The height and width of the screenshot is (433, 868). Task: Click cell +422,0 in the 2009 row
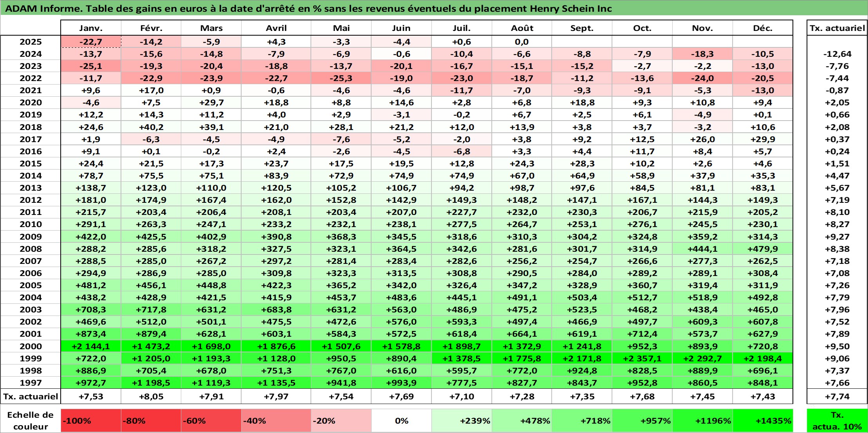coord(91,236)
